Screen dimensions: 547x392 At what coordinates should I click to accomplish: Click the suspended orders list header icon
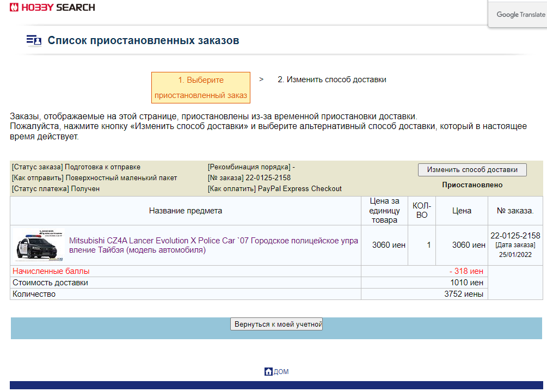pyautogui.click(x=34, y=41)
